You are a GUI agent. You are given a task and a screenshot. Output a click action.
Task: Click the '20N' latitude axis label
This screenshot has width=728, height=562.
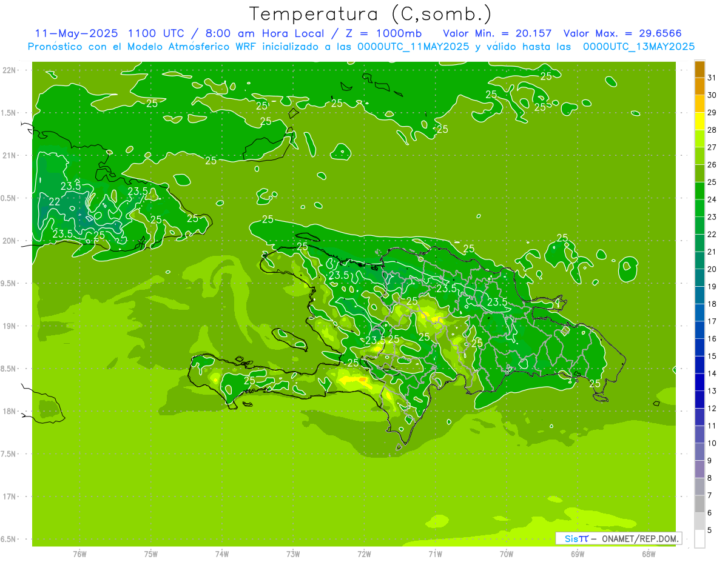[x=10, y=241]
